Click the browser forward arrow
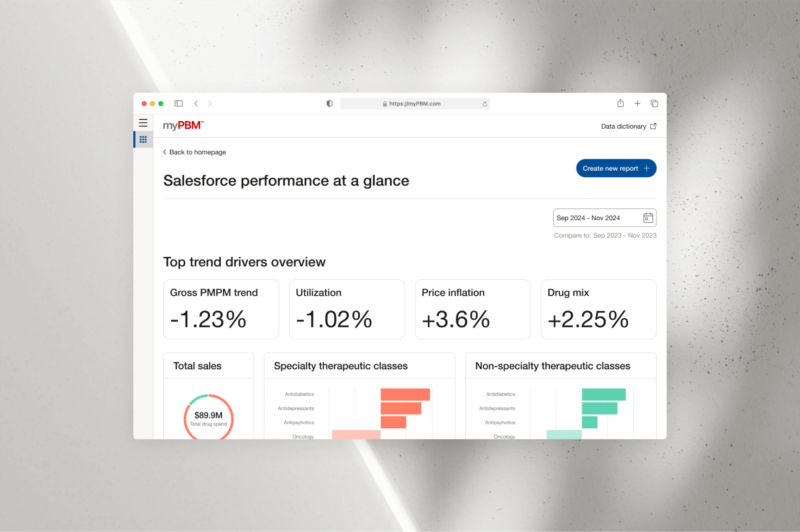 [x=210, y=104]
